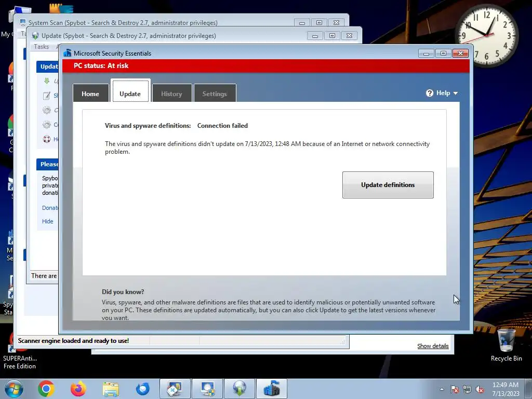This screenshot has height=399, width=532.
Task: Click the Action Center flag tray icon
Action: pos(455,389)
